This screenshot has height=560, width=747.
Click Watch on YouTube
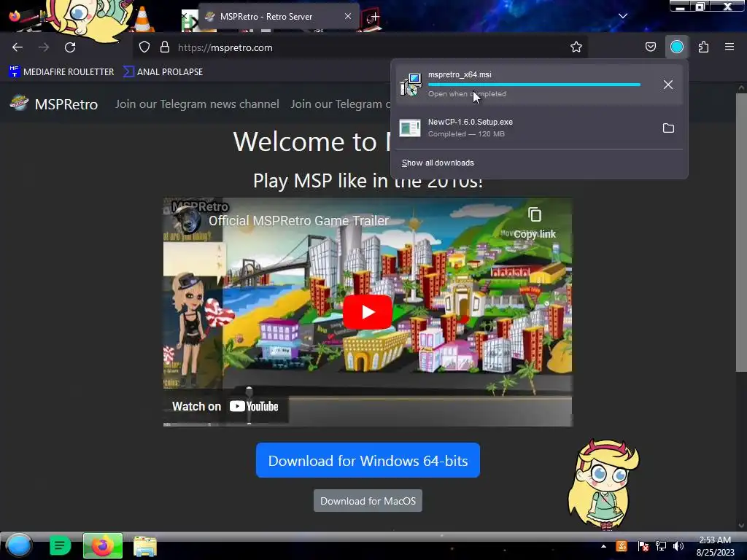tap(225, 407)
